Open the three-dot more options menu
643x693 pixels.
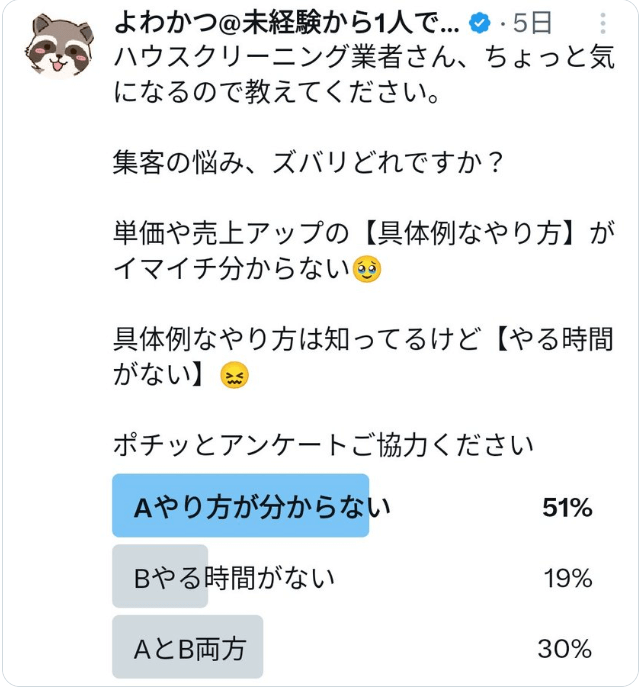603,24
